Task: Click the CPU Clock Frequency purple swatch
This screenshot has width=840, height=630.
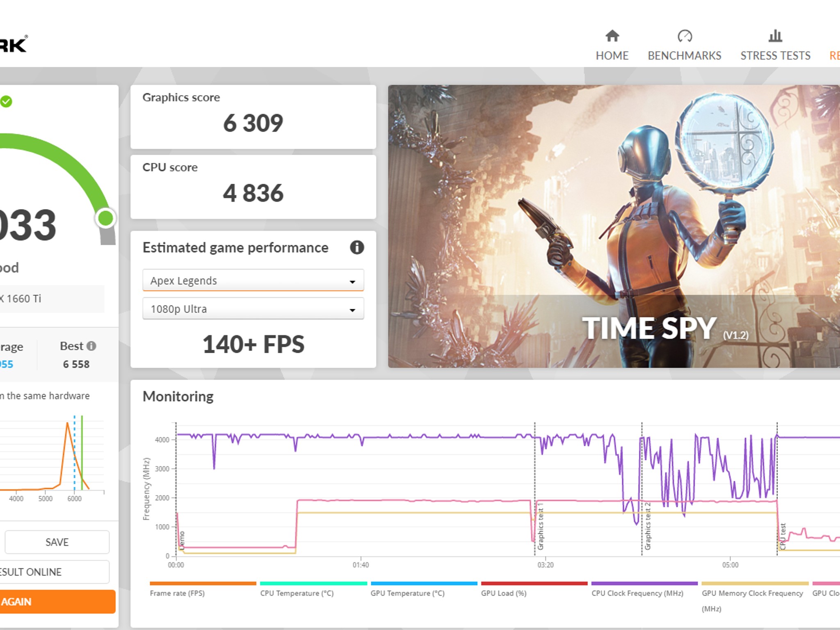Action: click(x=644, y=583)
